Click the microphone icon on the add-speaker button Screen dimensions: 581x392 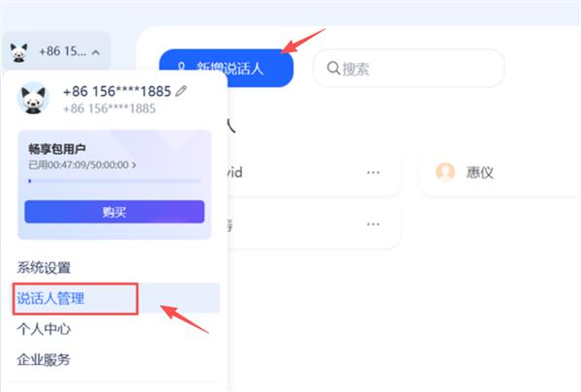pyautogui.click(x=181, y=68)
